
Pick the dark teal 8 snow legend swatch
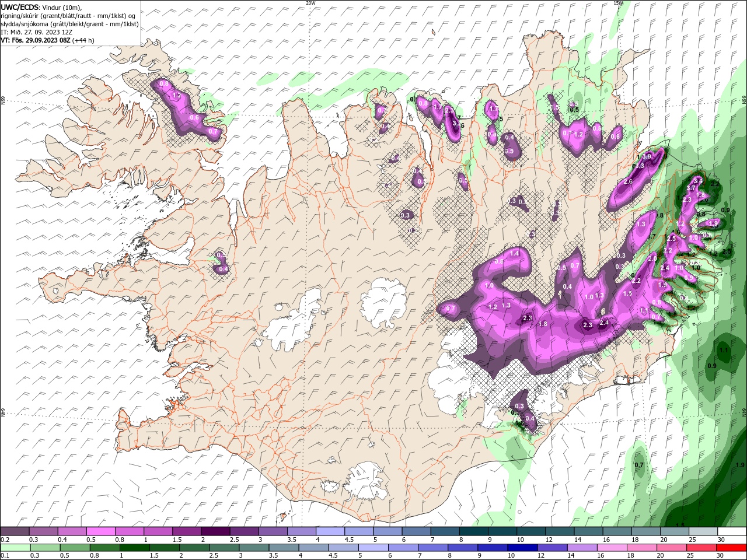coord(473,531)
